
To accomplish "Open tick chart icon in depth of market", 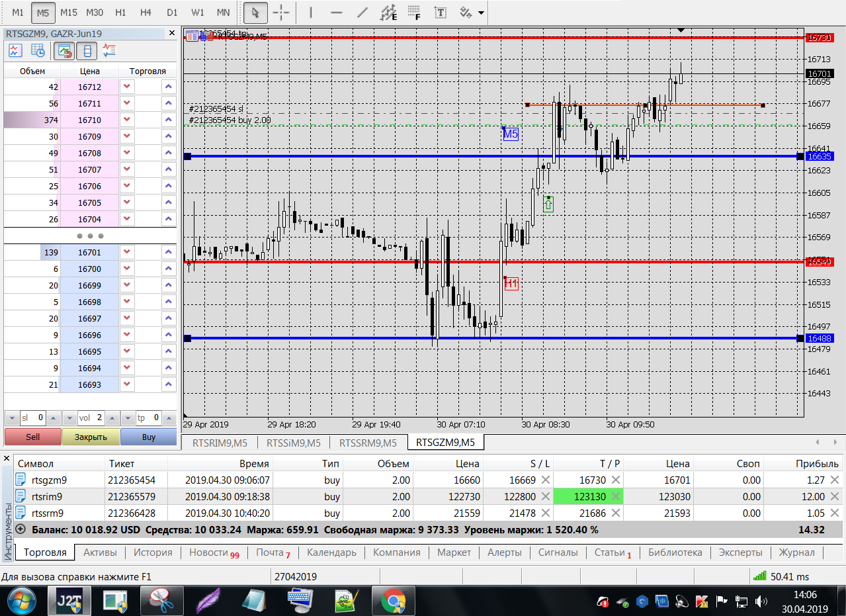I will point(15,50).
